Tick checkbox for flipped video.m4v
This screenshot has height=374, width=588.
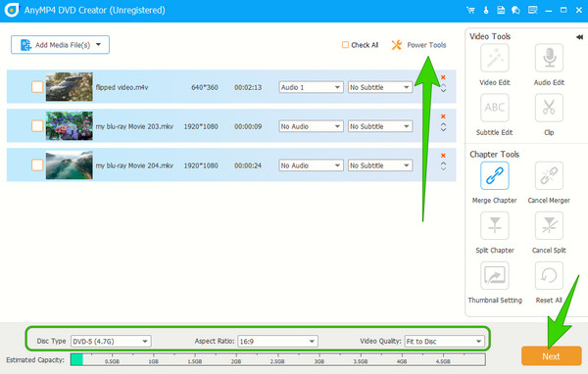pyautogui.click(x=37, y=87)
